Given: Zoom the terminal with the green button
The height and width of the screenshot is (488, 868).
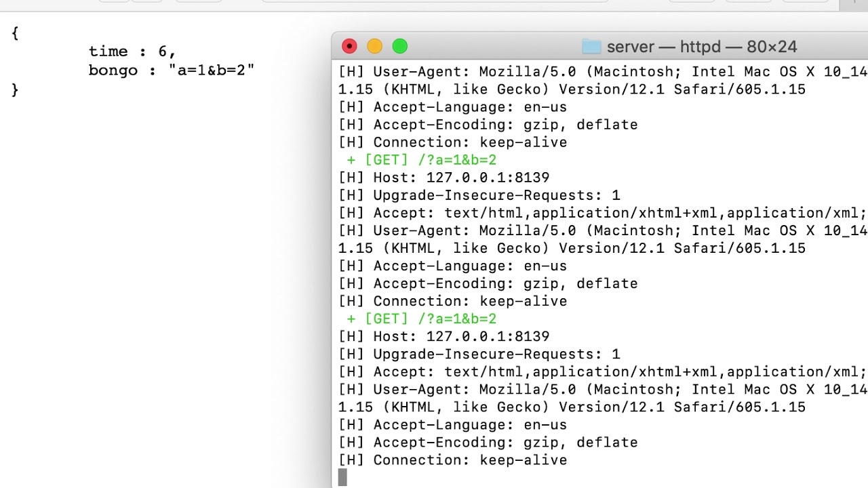Looking at the screenshot, I should (400, 46).
